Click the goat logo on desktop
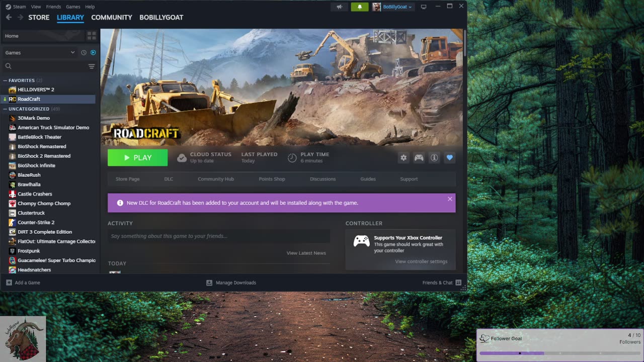This screenshot has height=362, width=644. (23, 338)
